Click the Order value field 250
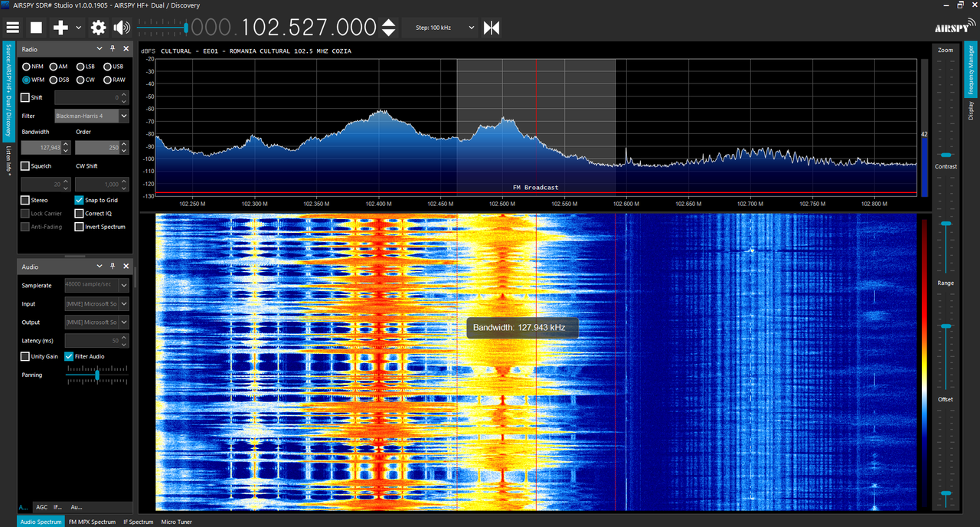 click(x=97, y=147)
